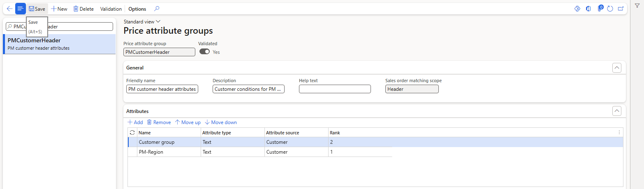The width and height of the screenshot is (644, 189).
Task: Toggle the list pane hamburger icon
Action: pyautogui.click(x=21, y=9)
